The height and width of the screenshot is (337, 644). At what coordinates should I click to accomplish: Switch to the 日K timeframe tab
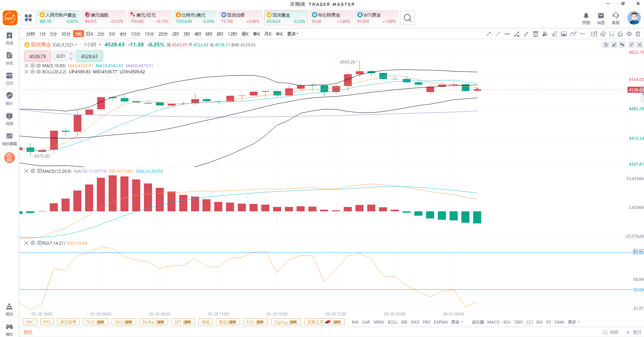click(x=90, y=34)
